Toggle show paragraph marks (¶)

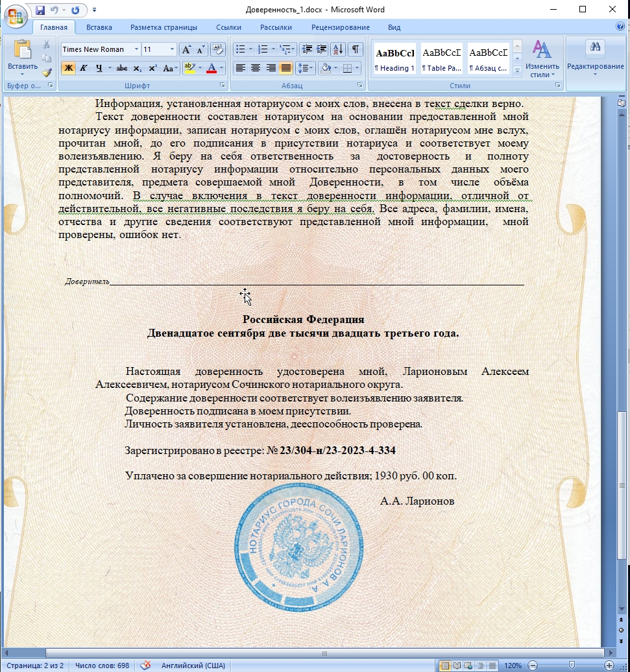(356, 50)
